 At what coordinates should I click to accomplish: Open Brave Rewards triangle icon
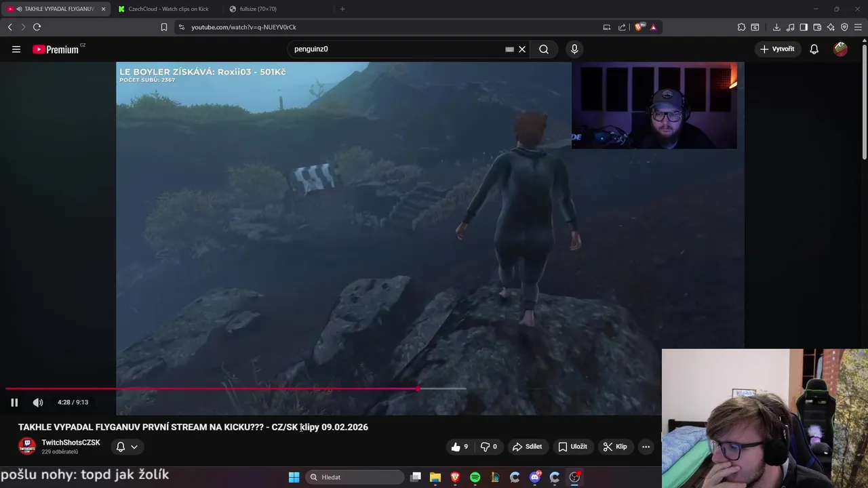[653, 27]
